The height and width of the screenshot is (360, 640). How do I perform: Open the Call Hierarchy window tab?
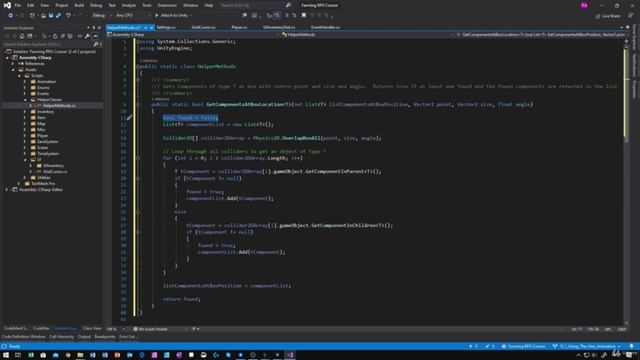tap(62, 337)
